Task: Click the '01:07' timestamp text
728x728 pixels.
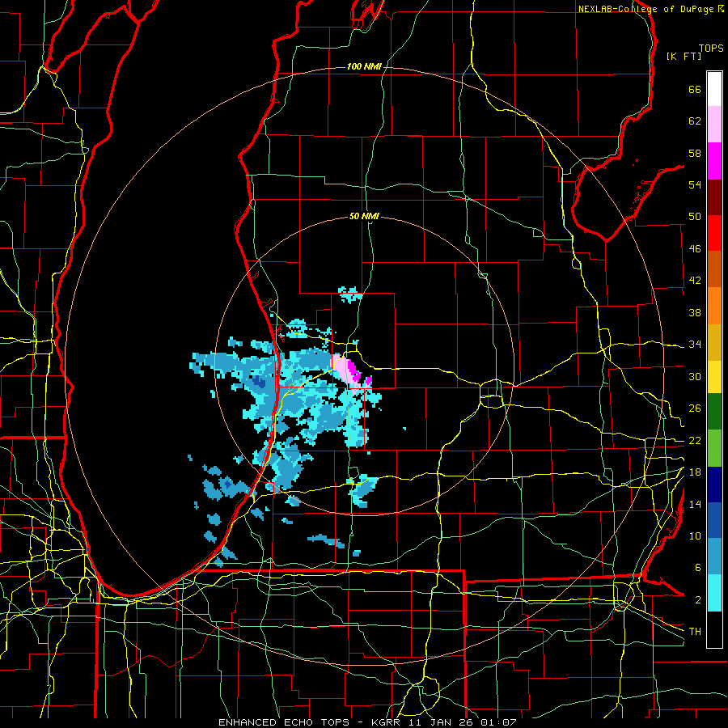Action: click(x=499, y=722)
